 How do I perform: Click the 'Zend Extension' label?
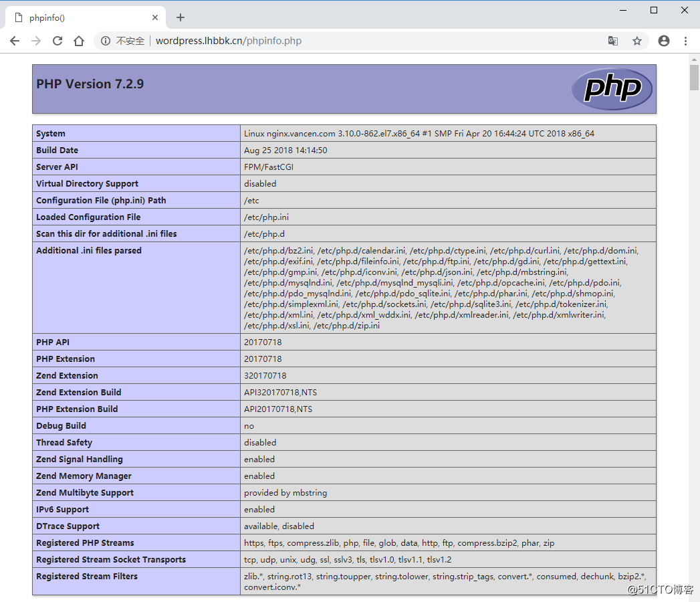(x=67, y=375)
